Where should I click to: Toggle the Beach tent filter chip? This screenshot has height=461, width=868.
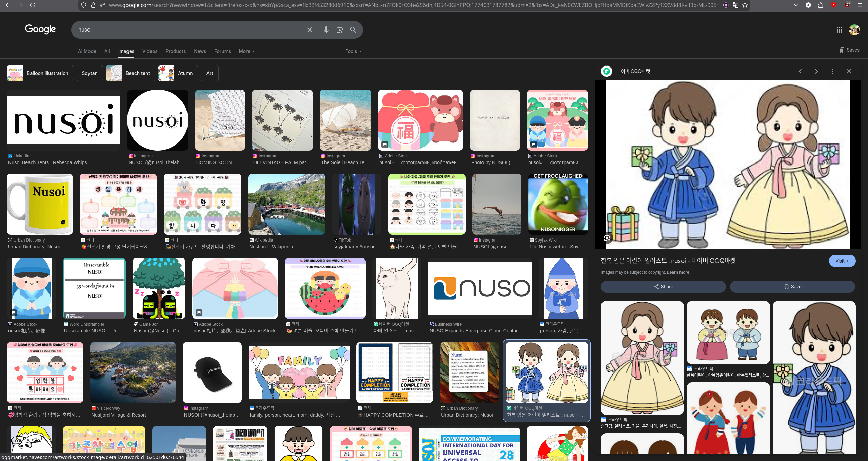pos(130,73)
